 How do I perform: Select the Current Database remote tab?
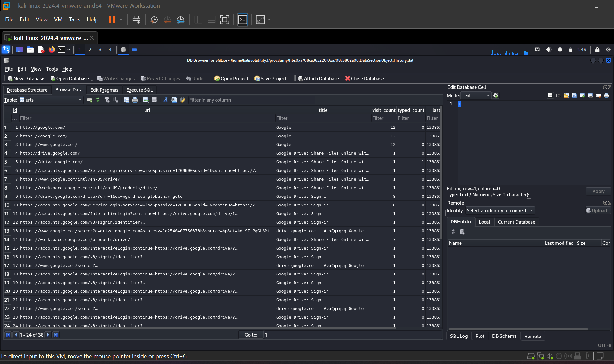(516, 222)
